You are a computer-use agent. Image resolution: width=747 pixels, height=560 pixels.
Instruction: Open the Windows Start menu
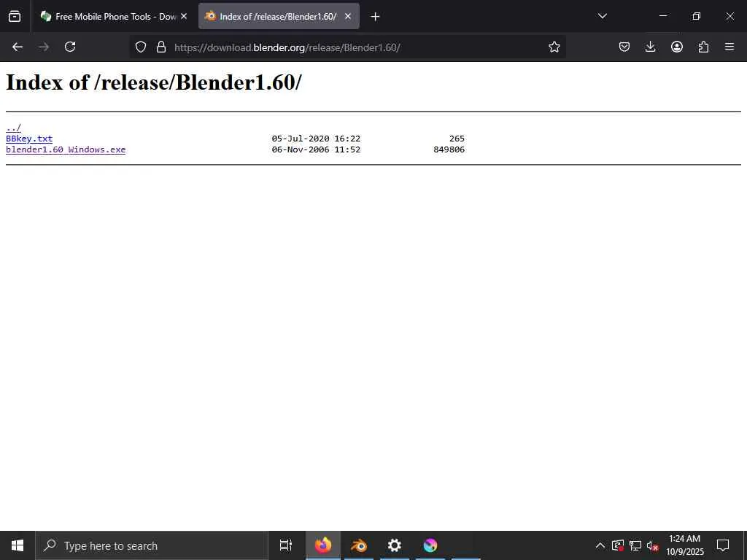click(18, 545)
